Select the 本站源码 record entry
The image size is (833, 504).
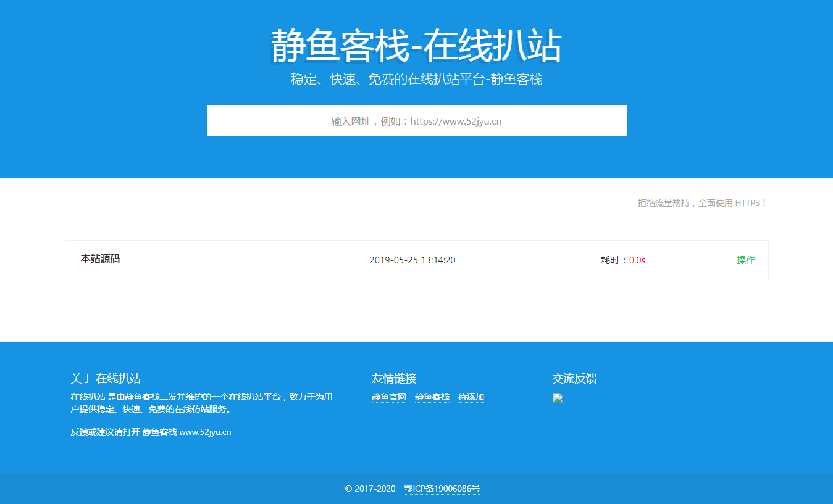416,259
